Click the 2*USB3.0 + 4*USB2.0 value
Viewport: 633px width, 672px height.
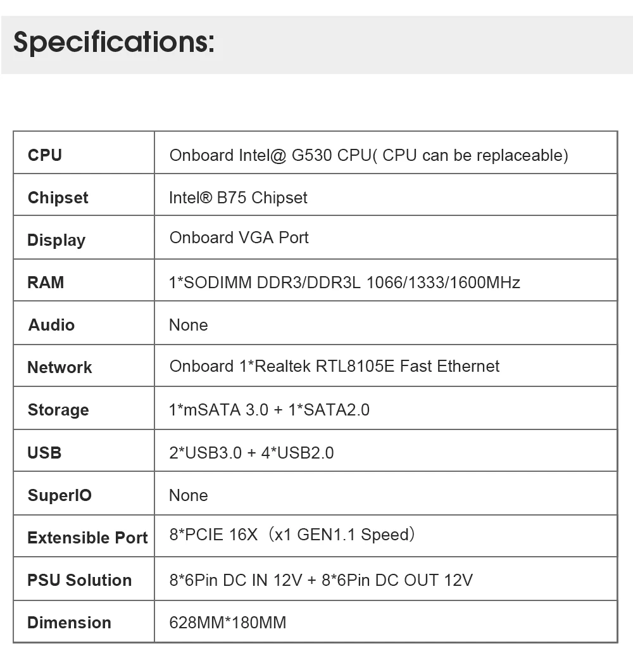pos(251,453)
